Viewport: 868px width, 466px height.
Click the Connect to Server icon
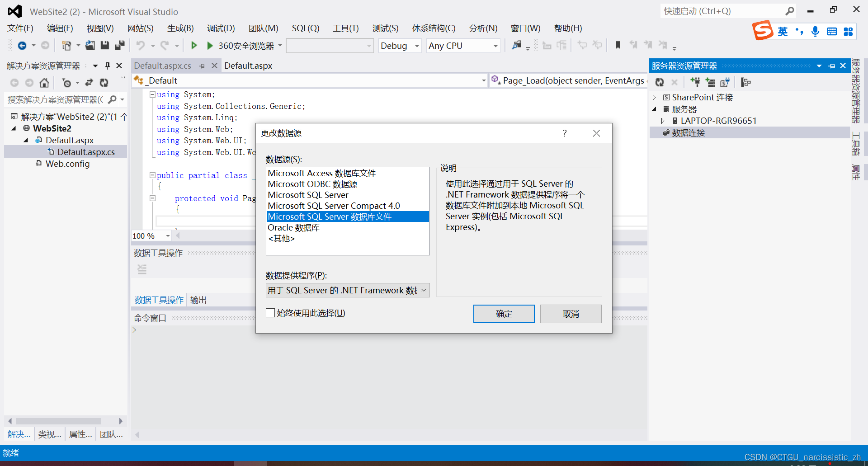click(x=710, y=82)
